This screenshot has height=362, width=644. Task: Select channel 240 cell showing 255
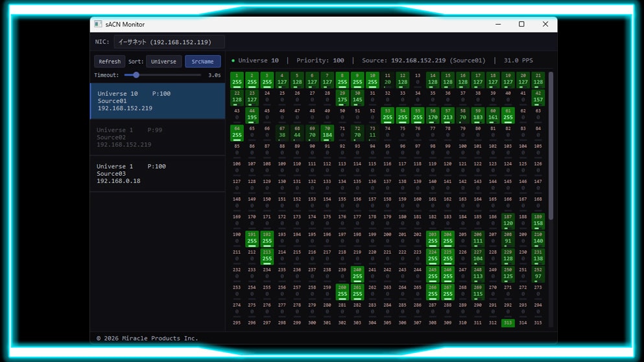[357, 273]
